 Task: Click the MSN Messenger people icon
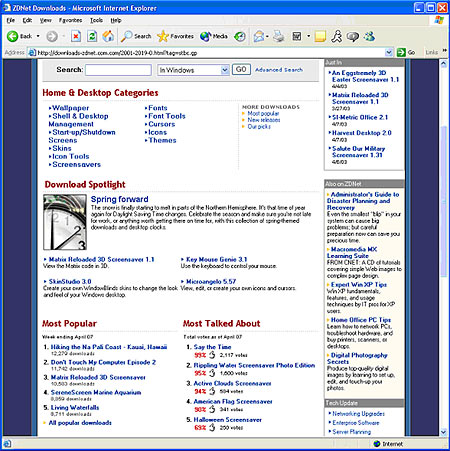(369, 36)
